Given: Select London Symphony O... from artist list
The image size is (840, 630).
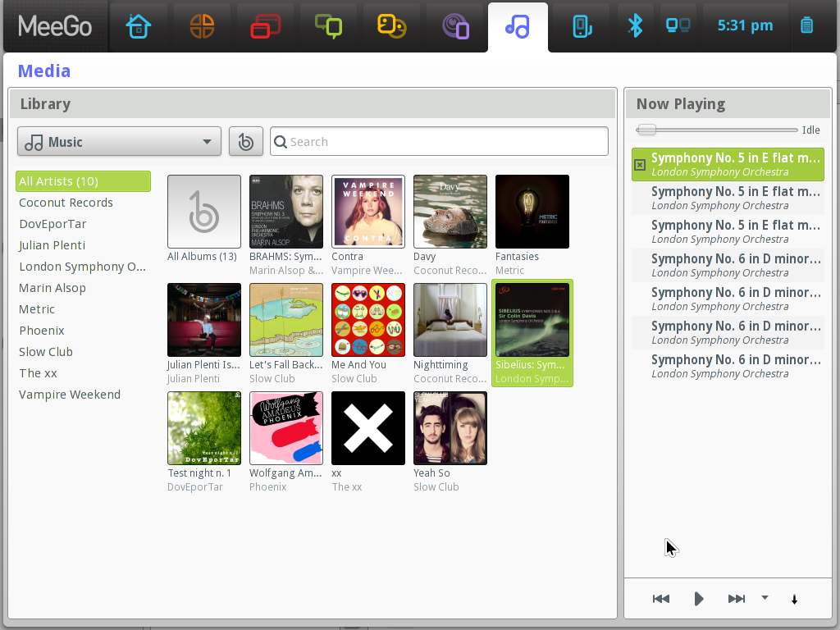Looking at the screenshot, I should point(82,266).
